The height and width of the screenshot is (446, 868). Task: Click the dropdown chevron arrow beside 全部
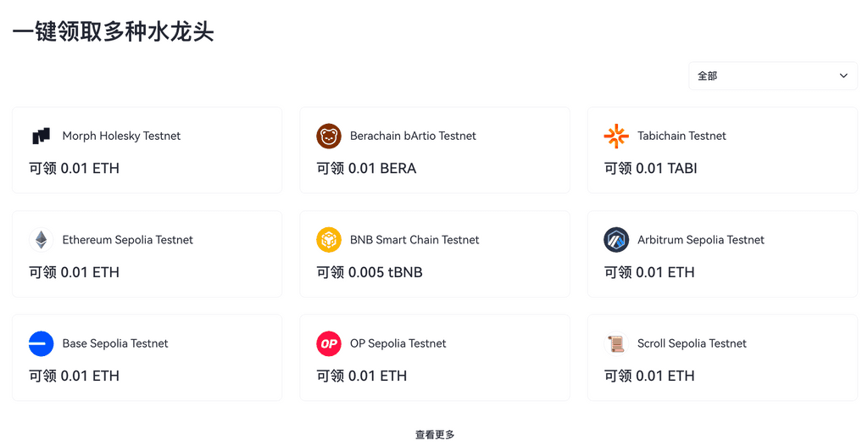pos(843,76)
